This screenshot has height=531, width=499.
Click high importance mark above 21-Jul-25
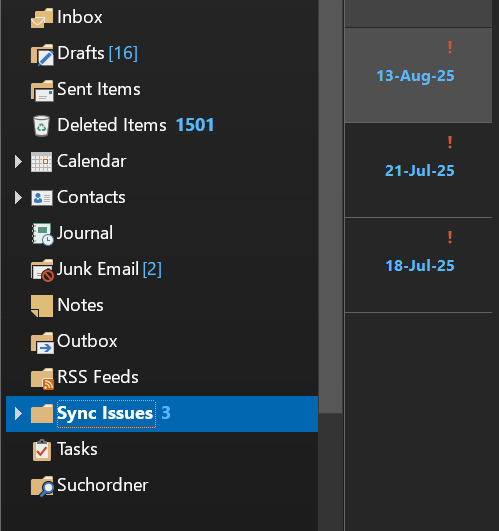click(x=450, y=142)
